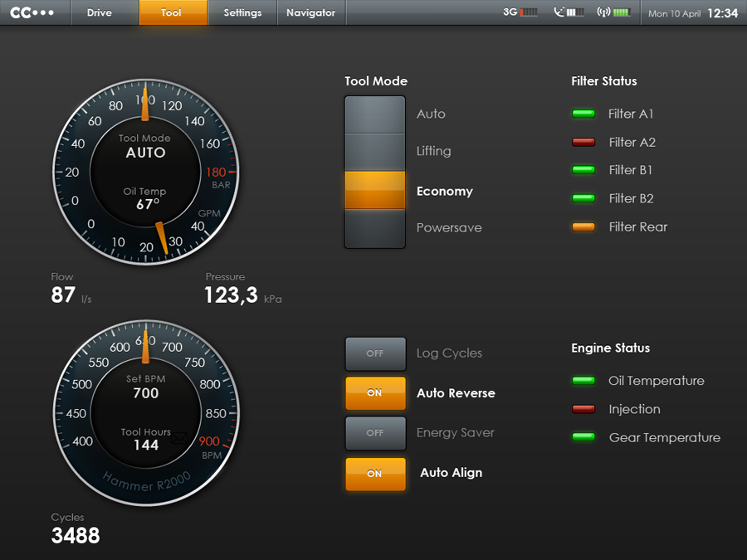This screenshot has width=747, height=560.
Task: Click the red Injection status light
Action: [x=582, y=409]
